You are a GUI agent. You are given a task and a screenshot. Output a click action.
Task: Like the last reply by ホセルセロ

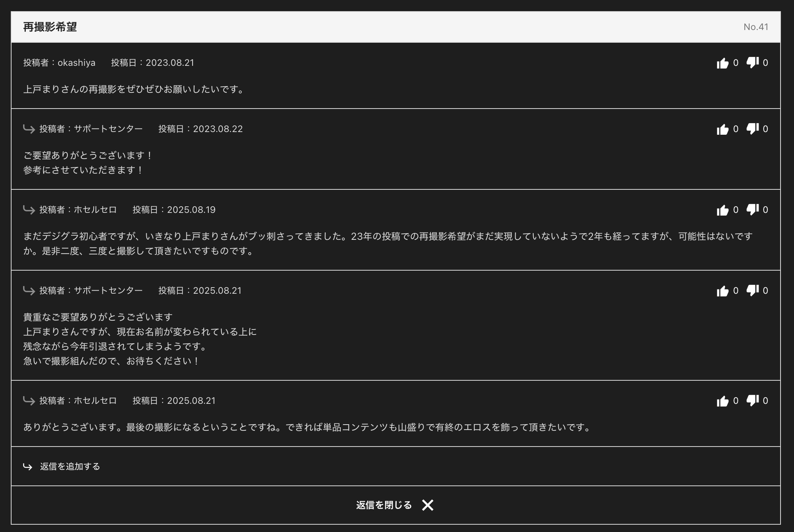coord(722,401)
